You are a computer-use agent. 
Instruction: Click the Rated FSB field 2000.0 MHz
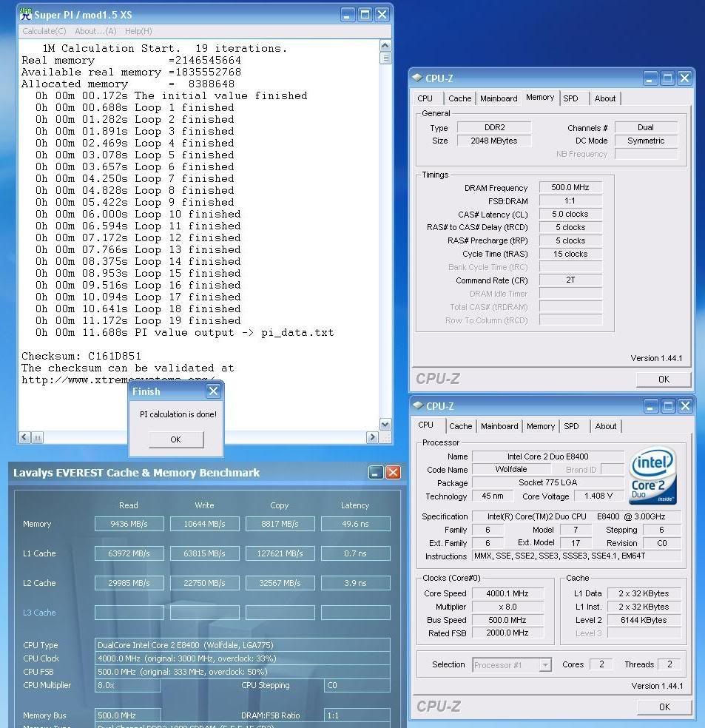(507, 633)
